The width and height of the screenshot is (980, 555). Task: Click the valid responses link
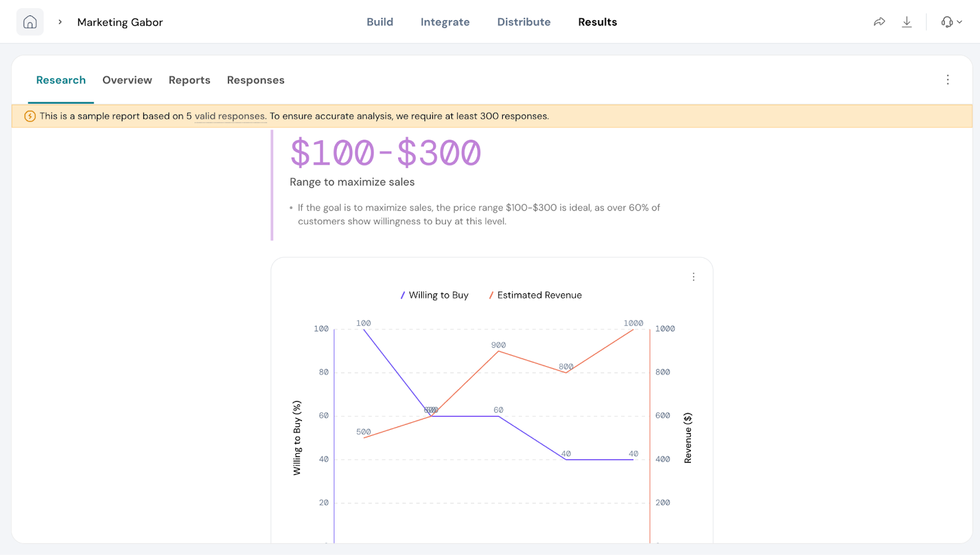coord(230,116)
